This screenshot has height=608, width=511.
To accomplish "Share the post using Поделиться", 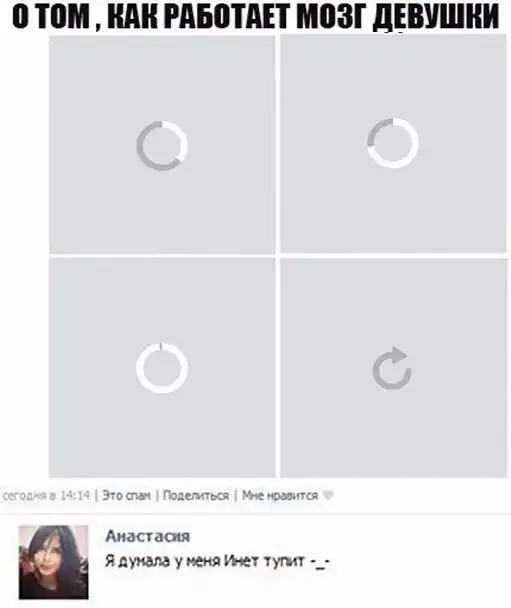I will click(x=196, y=495).
